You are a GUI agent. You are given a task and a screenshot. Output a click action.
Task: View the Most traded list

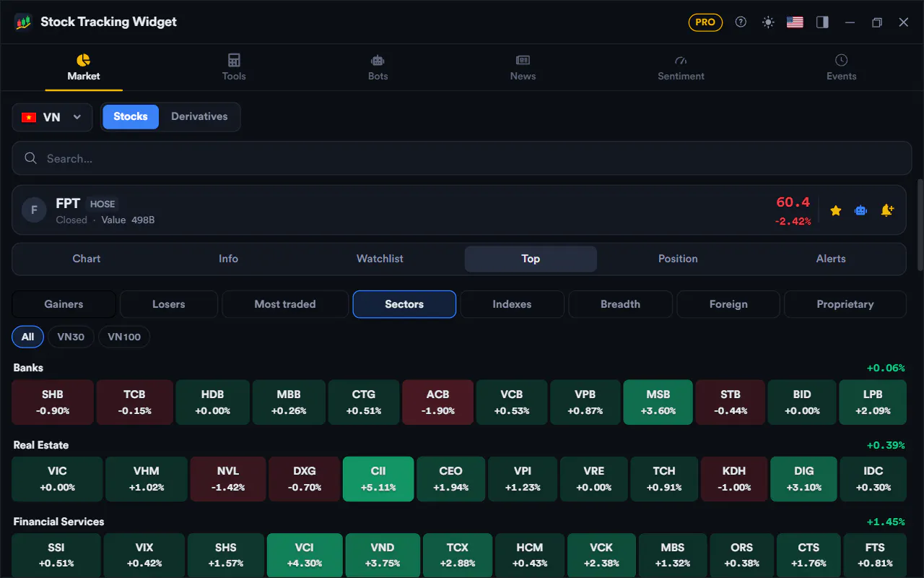285,304
